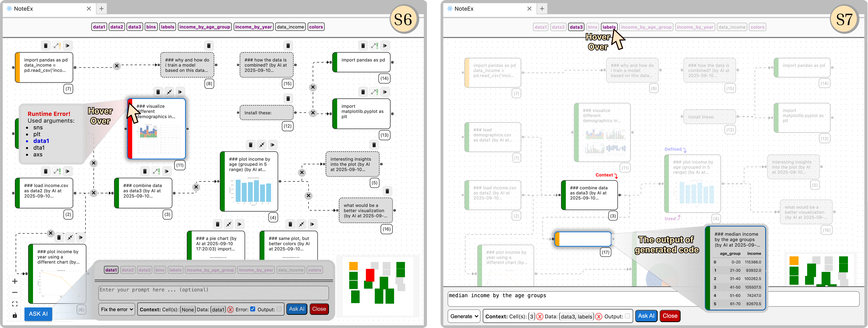Remove data1 from context with red X
The width and height of the screenshot is (868, 328).
click(x=230, y=309)
